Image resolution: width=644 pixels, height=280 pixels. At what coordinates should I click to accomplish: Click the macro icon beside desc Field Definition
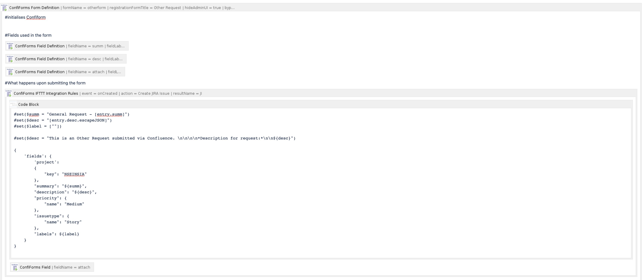[10, 59]
